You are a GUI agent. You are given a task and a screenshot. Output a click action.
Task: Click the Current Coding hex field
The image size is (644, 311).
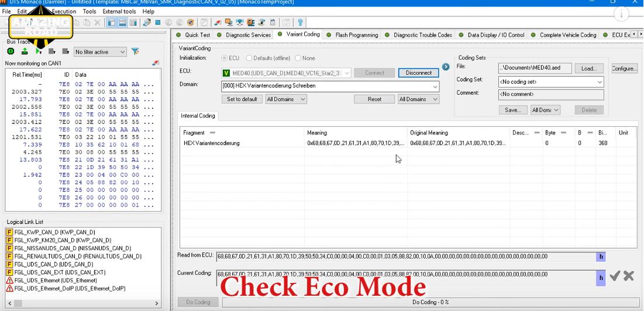point(406,278)
